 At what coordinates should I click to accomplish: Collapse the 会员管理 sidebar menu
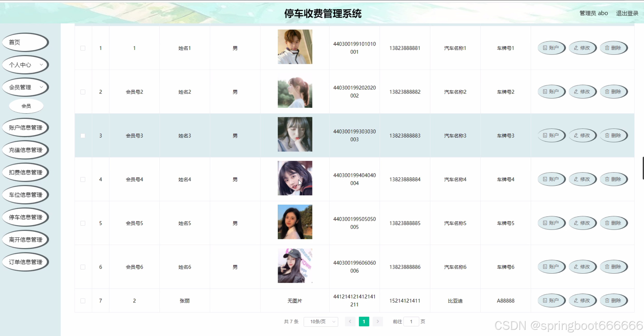(25, 87)
